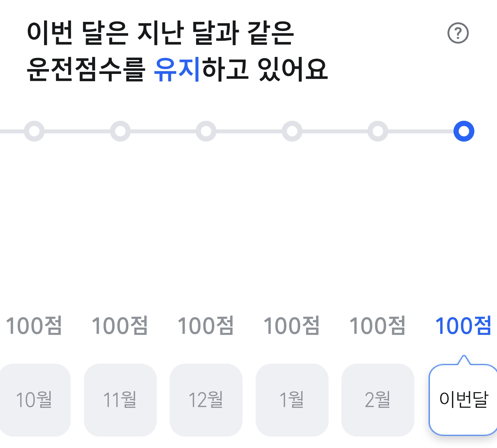Tap the blue 100점 score label

point(463,326)
